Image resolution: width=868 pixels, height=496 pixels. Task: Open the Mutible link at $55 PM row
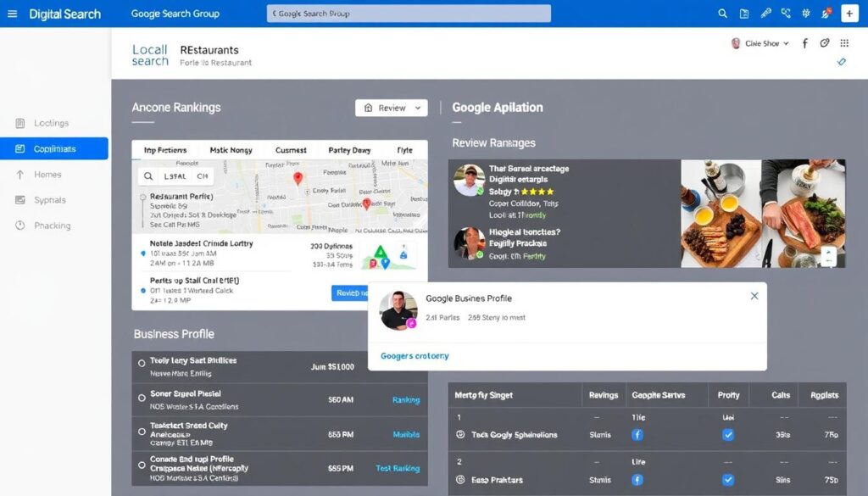pyautogui.click(x=406, y=435)
